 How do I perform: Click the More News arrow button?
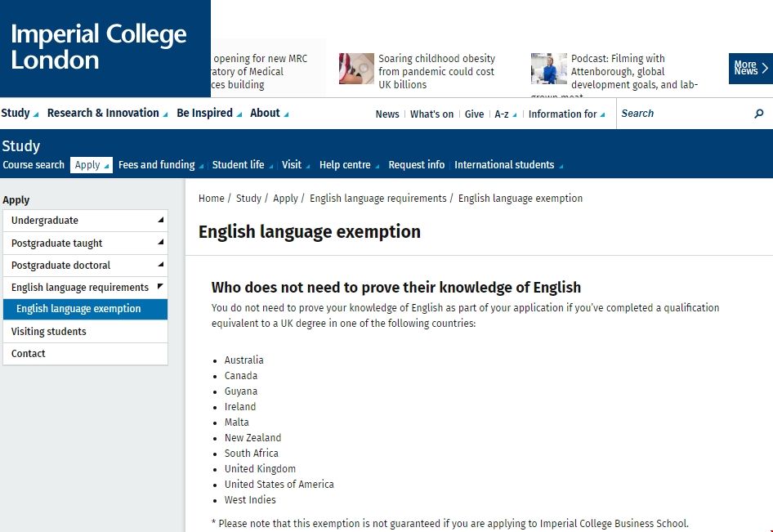[x=749, y=69]
